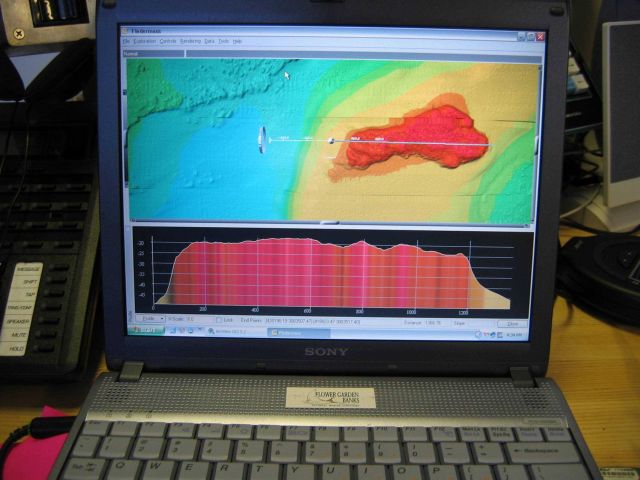Maximize the Fledermaus window
Screen dimensions: 640x480
[x=531, y=37]
